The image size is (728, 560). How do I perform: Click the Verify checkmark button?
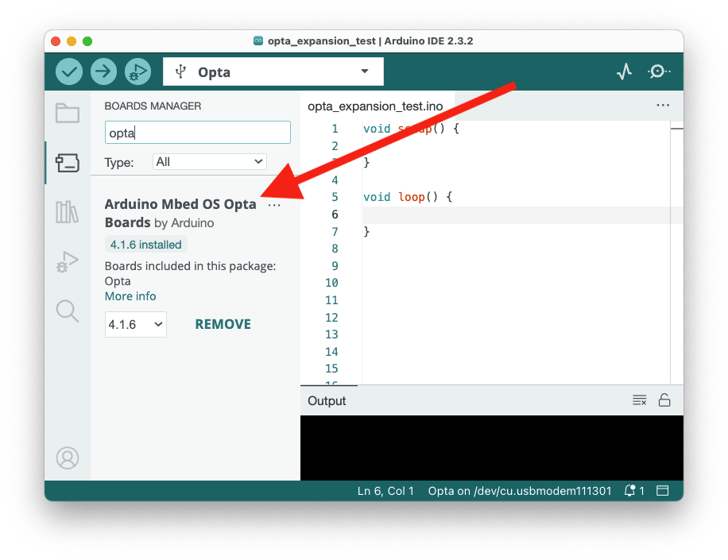pos(69,72)
